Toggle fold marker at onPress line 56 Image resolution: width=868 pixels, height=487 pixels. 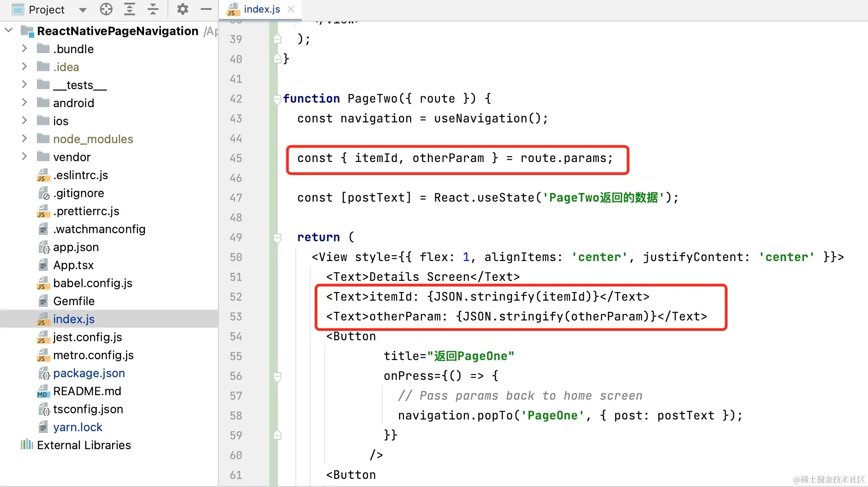tap(277, 376)
